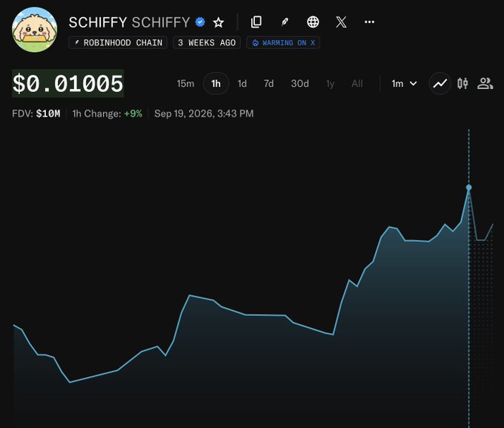Image resolution: width=504 pixels, height=428 pixels.
Task: Open the token website globe icon
Action: tap(313, 22)
